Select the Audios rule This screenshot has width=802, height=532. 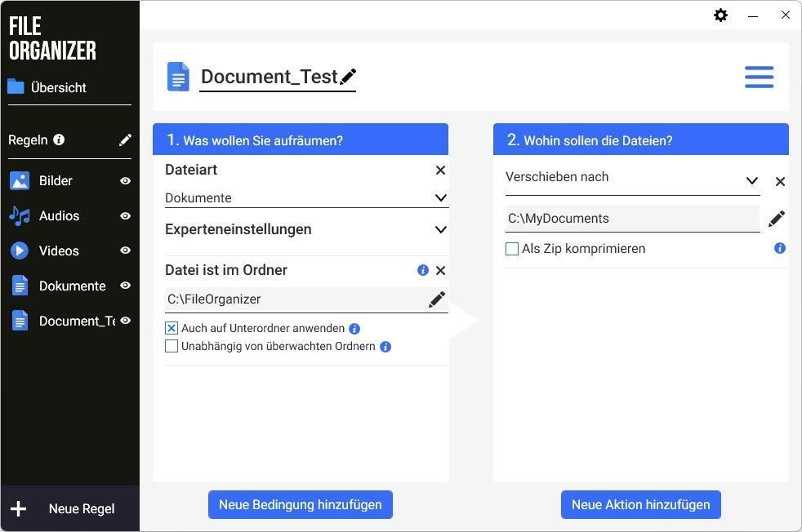pyautogui.click(x=60, y=216)
